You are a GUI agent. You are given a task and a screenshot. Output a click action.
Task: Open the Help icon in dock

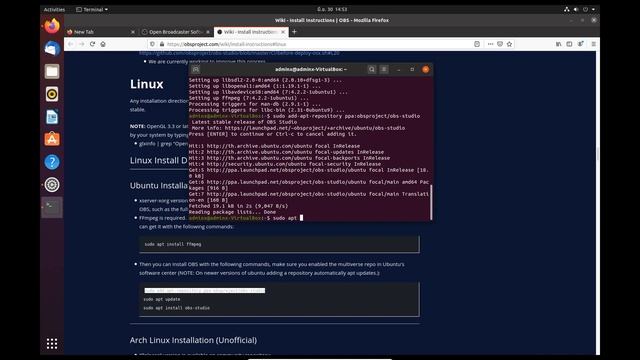click(x=52, y=162)
